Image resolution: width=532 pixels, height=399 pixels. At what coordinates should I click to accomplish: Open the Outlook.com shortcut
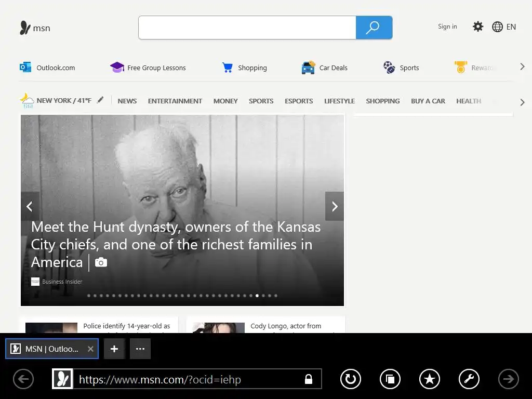tap(47, 68)
